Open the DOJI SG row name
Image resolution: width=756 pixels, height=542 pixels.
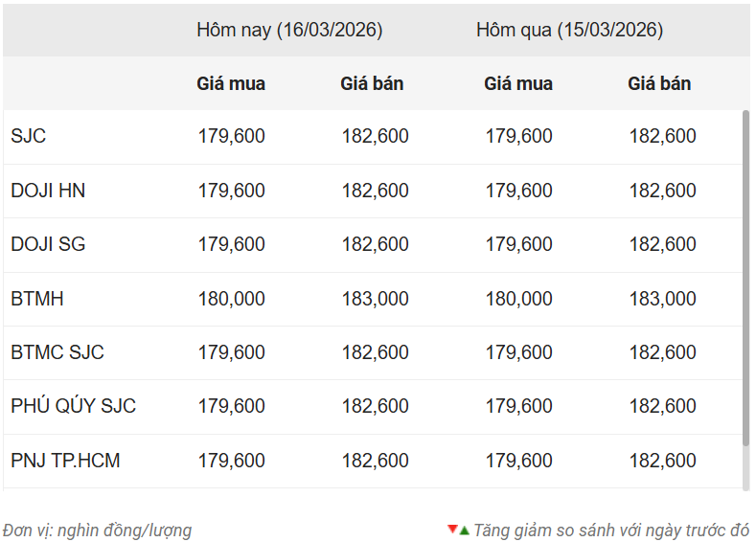coord(48,244)
